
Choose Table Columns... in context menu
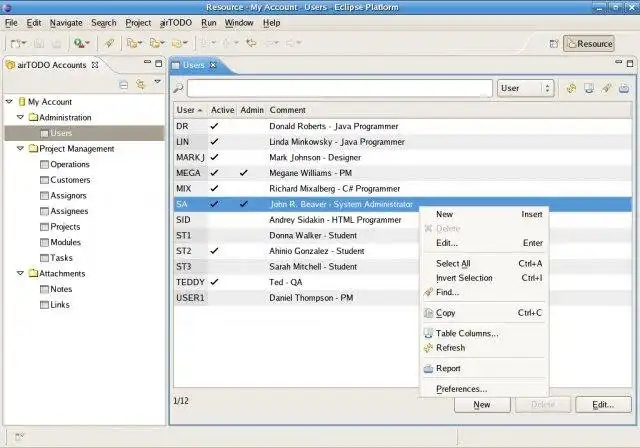coord(484,333)
